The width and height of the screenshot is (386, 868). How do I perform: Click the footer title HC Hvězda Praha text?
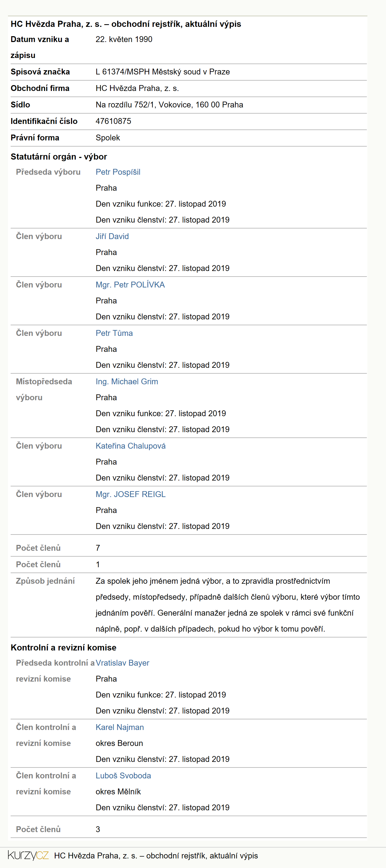[156, 856]
